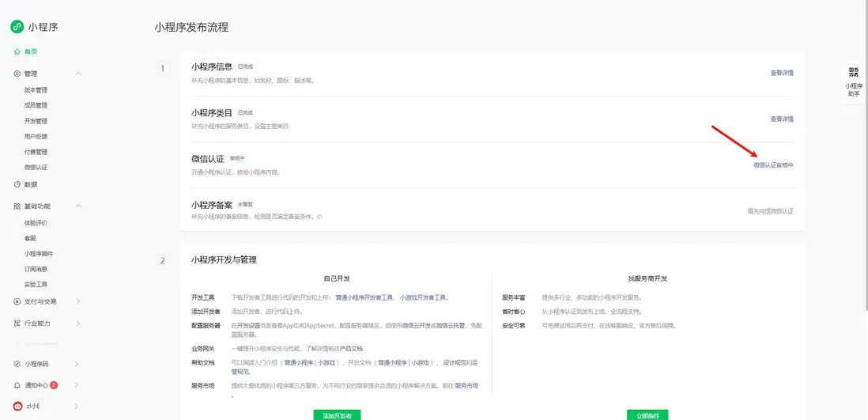Open the 小游戏开发者工具 download link
The image size is (868, 420).
click(x=423, y=297)
